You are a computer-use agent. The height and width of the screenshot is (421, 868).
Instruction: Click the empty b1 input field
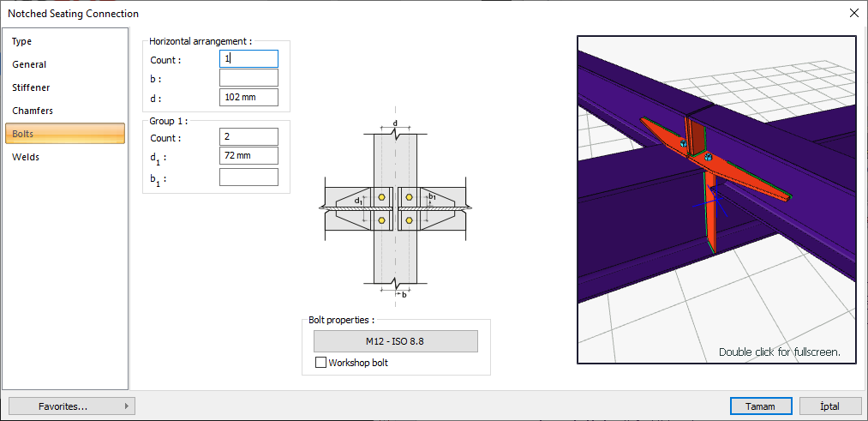pos(248,177)
